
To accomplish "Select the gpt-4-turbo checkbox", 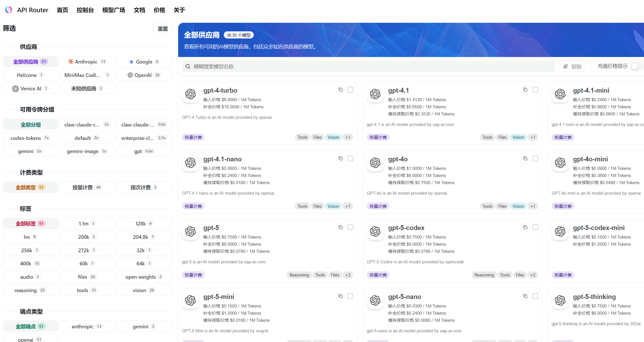I will [x=350, y=90].
